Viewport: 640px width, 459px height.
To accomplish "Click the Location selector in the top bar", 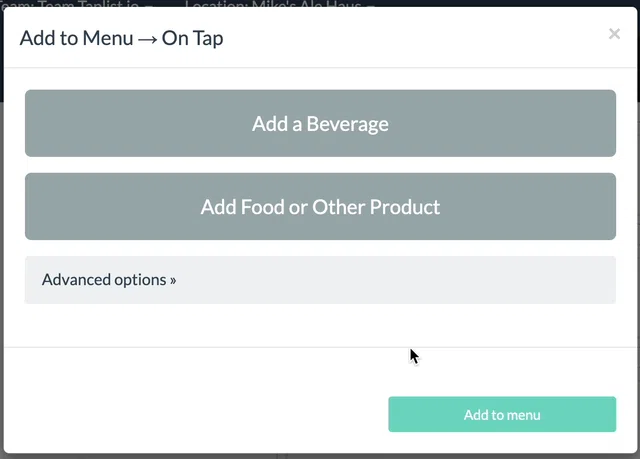I will 280,4.
